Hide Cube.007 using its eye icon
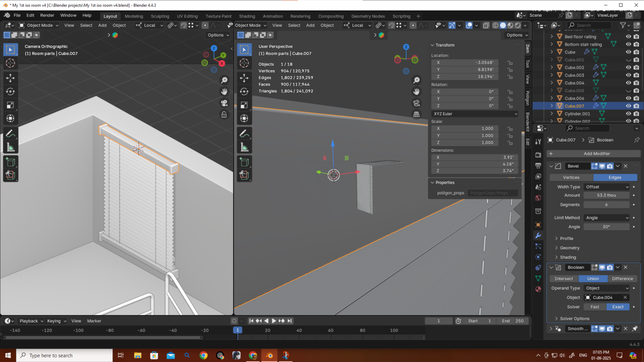Screen dimensions: 644x362 (x=628, y=106)
